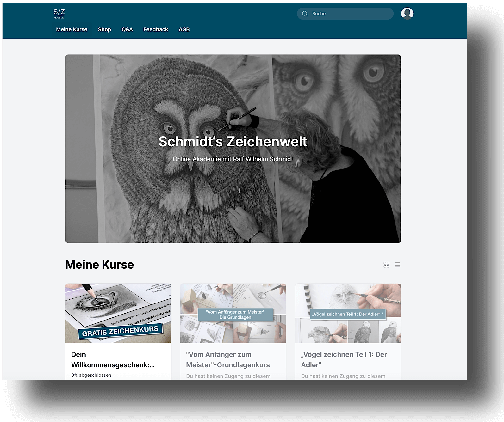
Task: Click the Dein Willkommensgeschenk course title
Action: point(113,360)
